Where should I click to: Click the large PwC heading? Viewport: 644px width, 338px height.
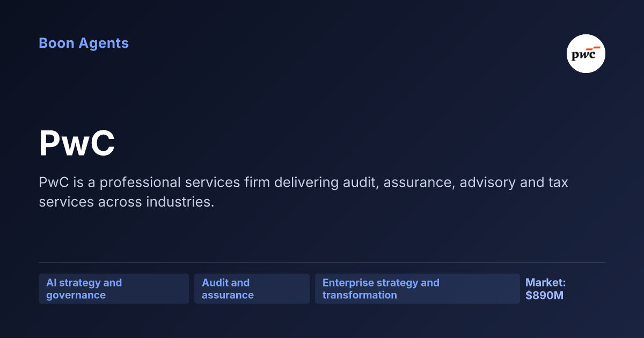pos(77,144)
